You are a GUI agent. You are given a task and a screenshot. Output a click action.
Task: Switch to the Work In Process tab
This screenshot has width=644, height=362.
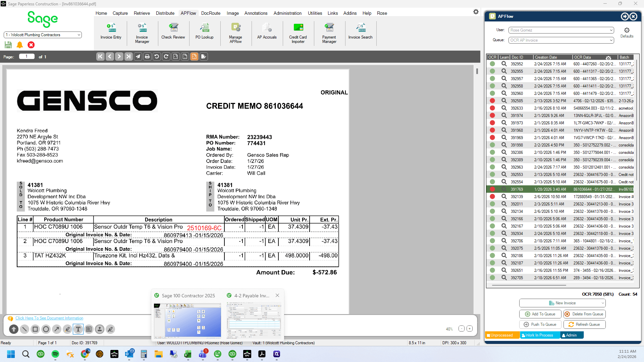tap(540, 335)
